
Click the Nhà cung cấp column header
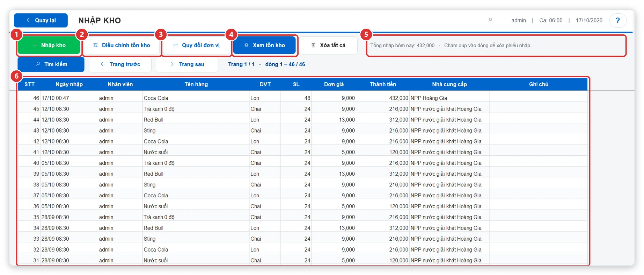[x=449, y=84]
